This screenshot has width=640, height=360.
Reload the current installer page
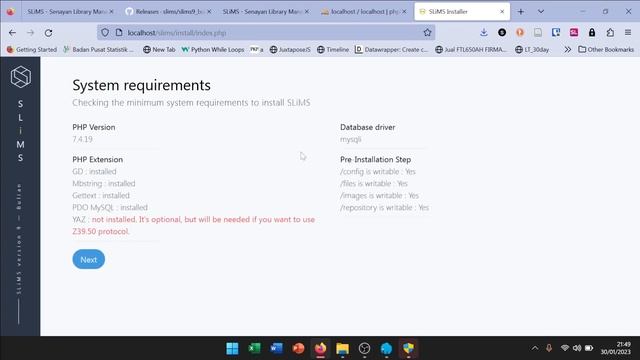48,33
